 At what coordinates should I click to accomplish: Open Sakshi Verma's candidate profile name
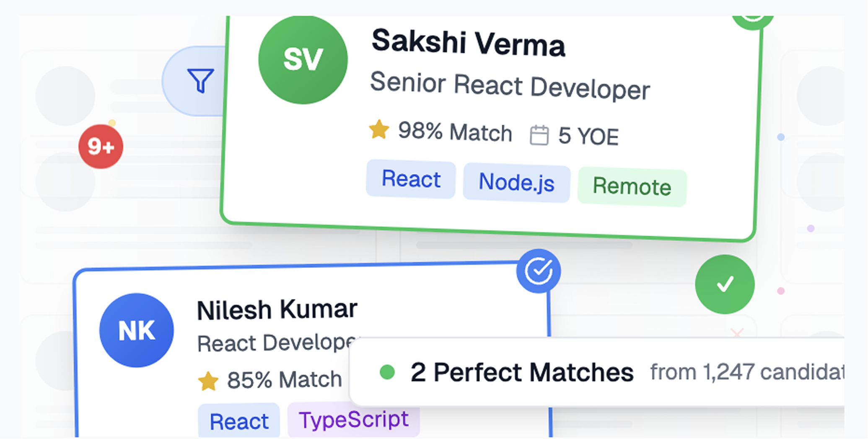(468, 43)
